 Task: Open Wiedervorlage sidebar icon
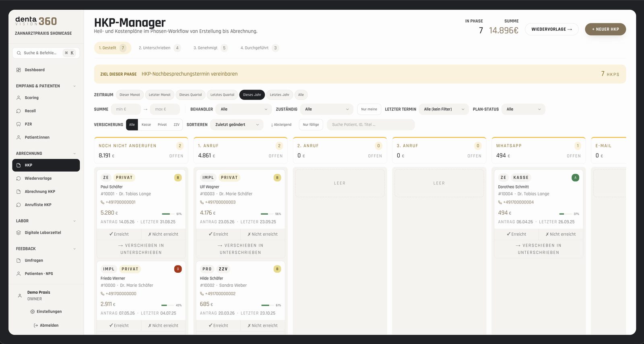[x=19, y=178]
